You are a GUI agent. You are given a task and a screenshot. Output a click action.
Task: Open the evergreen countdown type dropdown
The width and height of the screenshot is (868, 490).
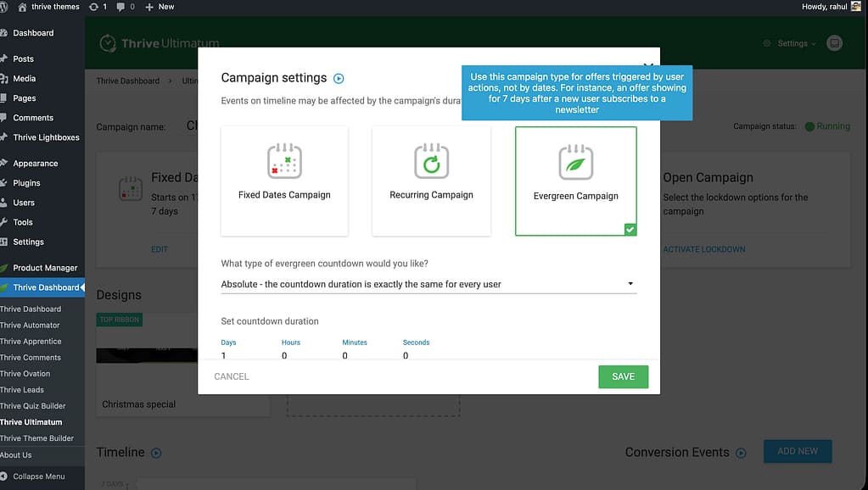[x=428, y=284]
